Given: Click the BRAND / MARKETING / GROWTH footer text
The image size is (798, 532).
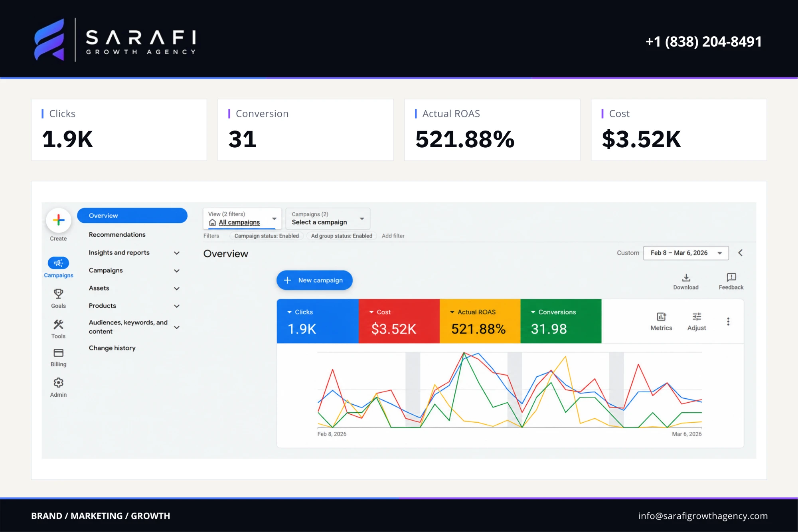Looking at the screenshot, I should click(x=101, y=516).
